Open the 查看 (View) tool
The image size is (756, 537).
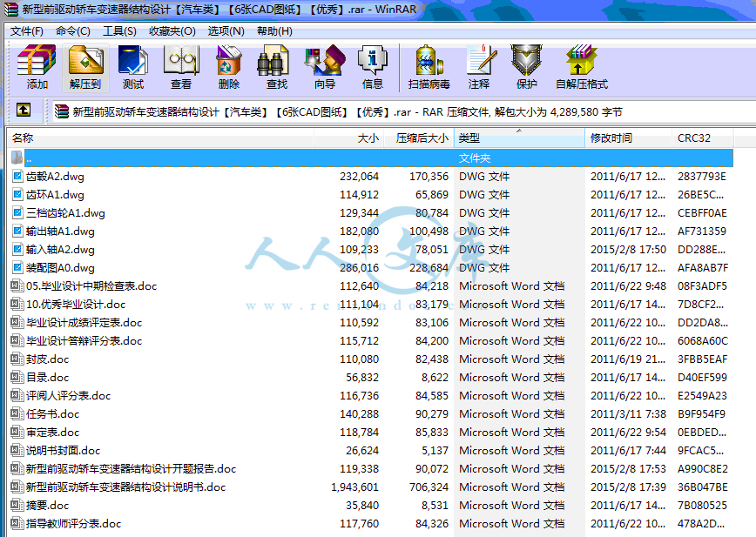pos(181,67)
